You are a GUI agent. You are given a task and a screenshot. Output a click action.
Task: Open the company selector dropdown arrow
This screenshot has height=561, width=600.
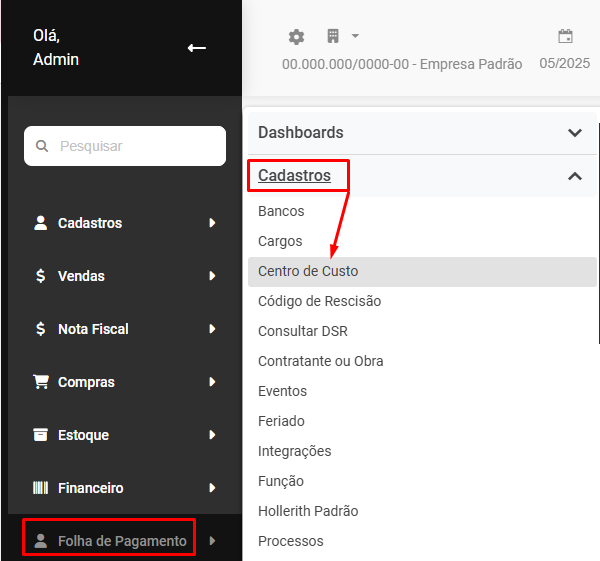click(355, 36)
